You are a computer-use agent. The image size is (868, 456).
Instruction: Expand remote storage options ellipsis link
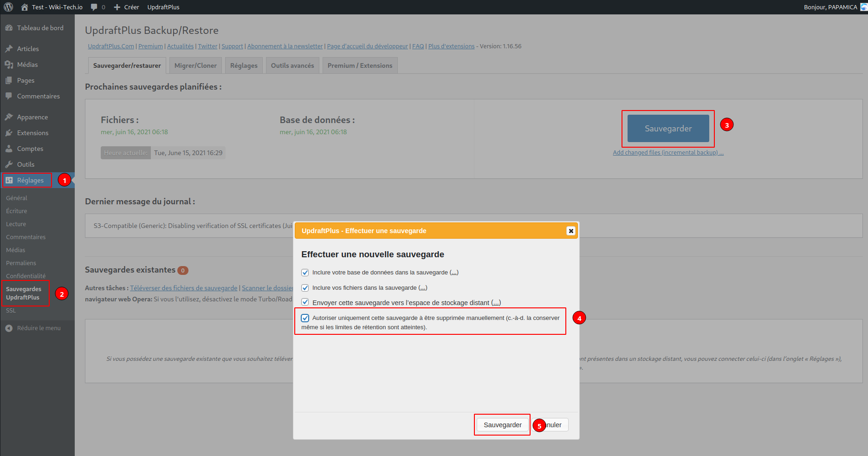(x=496, y=303)
